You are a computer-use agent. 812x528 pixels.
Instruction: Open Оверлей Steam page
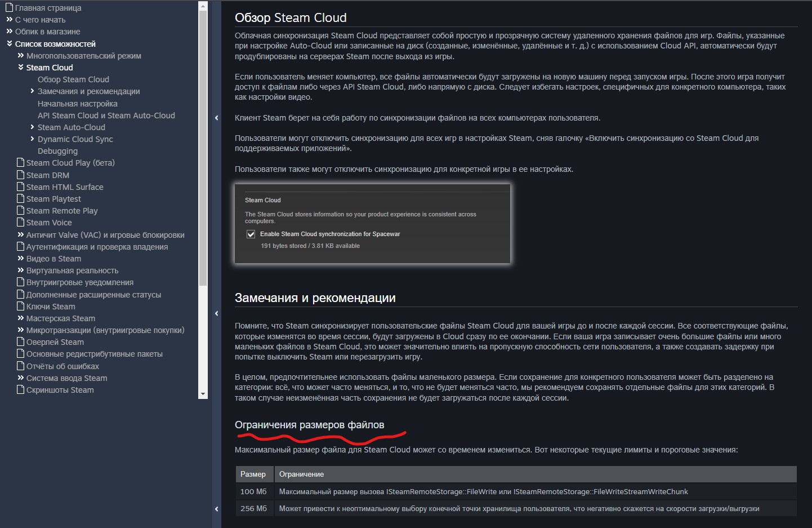(x=55, y=342)
